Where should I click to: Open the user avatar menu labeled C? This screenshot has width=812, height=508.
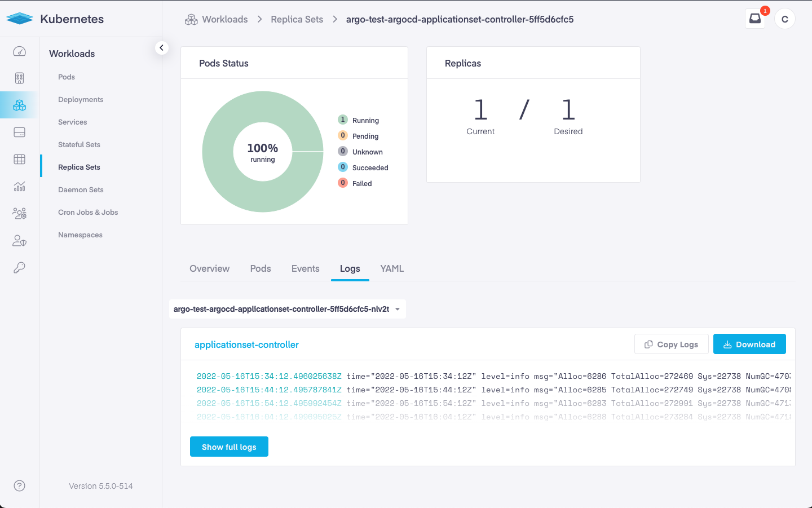coord(784,19)
